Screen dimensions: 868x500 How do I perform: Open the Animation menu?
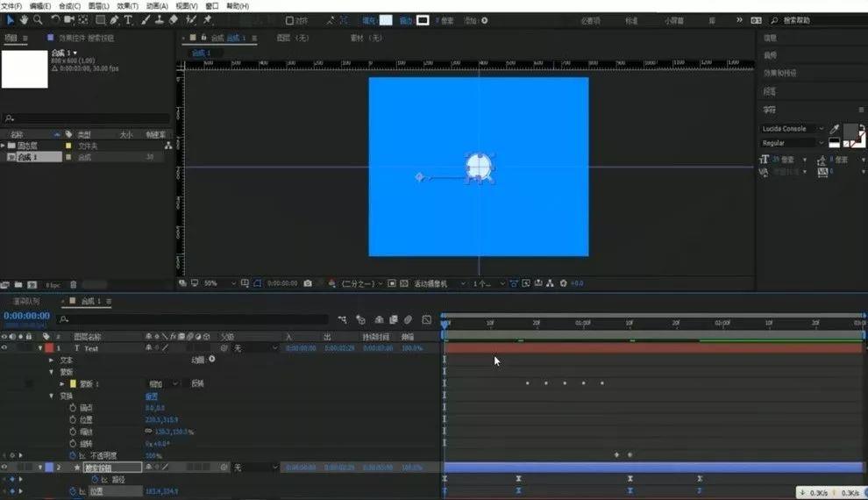[x=157, y=6]
